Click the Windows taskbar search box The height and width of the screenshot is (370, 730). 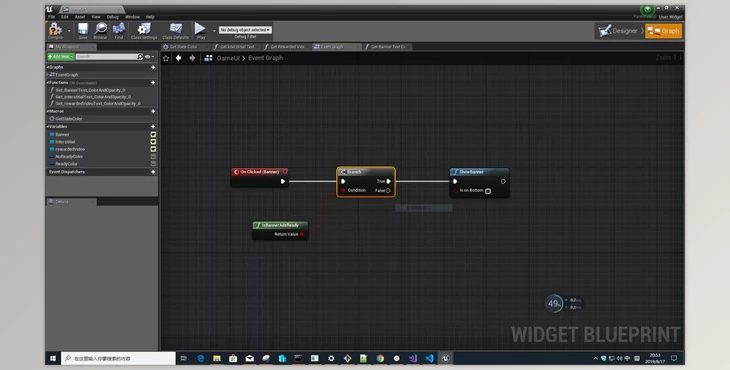(118, 358)
